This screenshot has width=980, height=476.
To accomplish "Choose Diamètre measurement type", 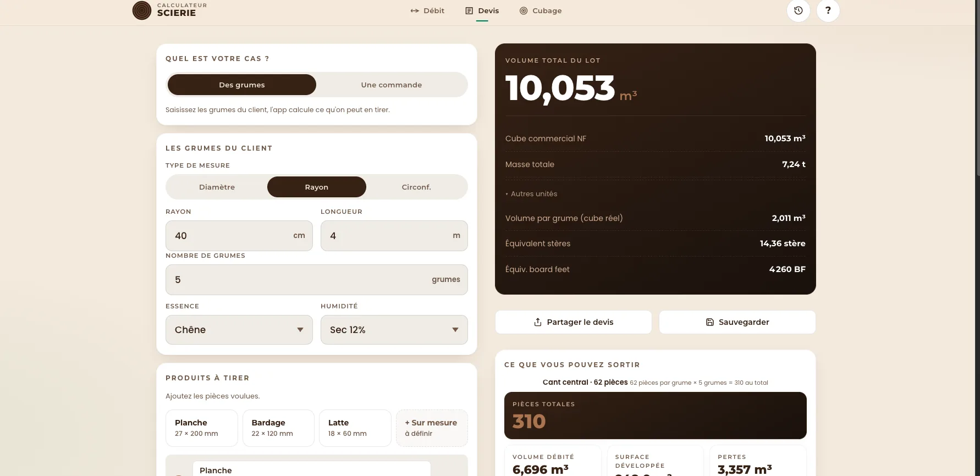I will point(217,187).
